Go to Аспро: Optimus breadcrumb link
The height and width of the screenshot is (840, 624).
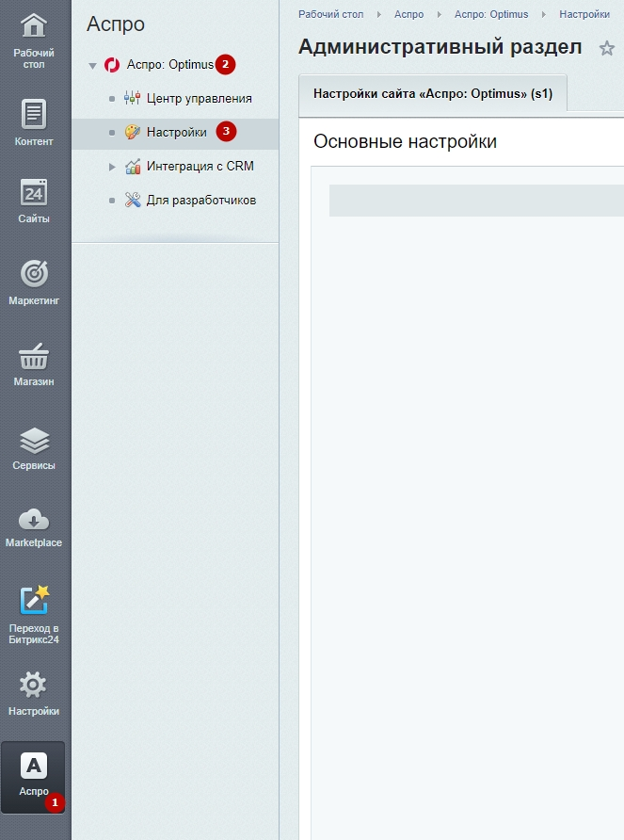click(491, 14)
